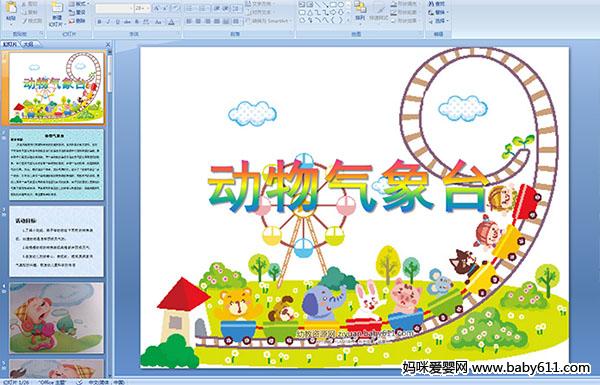The image size is (600, 385).
Task: Switch to the Outline pane tab
Action: [29, 44]
